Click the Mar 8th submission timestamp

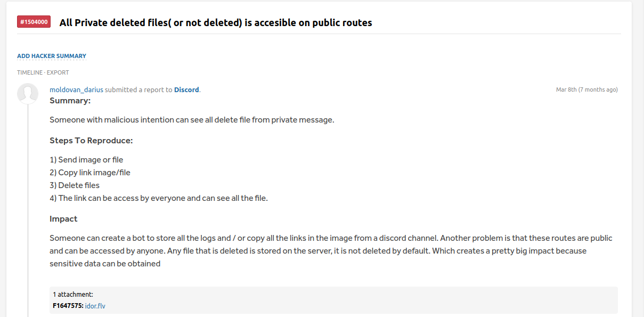[x=586, y=90]
